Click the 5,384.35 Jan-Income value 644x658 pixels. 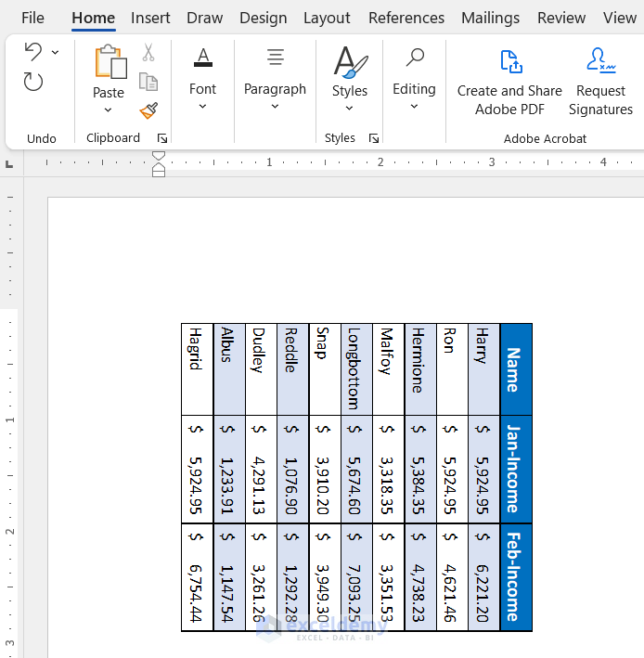click(419, 485)
